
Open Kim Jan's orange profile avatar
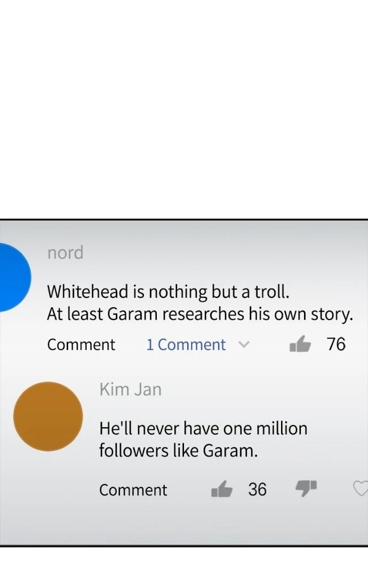(x=48, y=416)
